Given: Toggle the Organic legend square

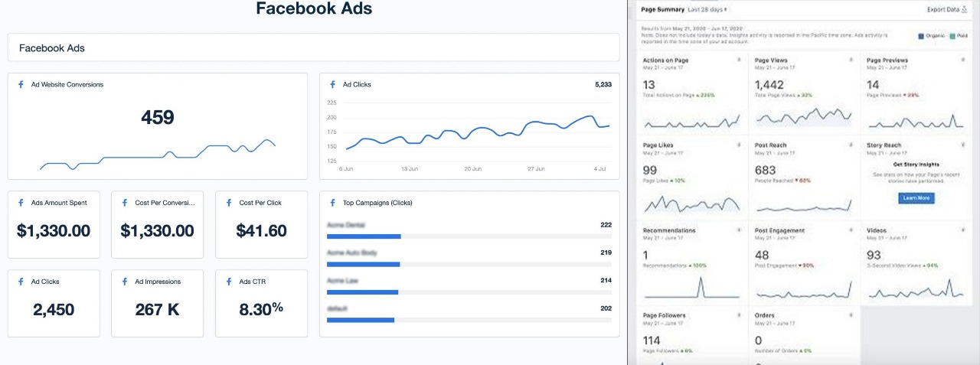Looking at the screenshot, I should tap(920, 35).
